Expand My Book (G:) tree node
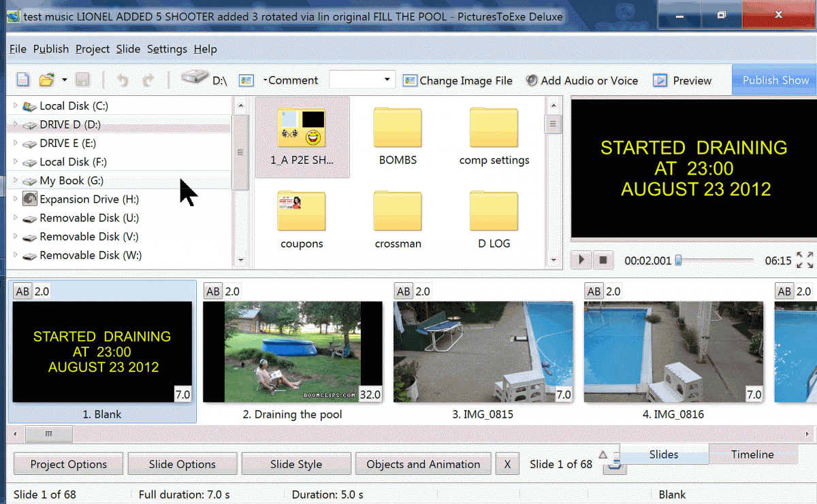The width and height of the screenshot is (817, 504). pyautogui.click(x=15, y=180)
